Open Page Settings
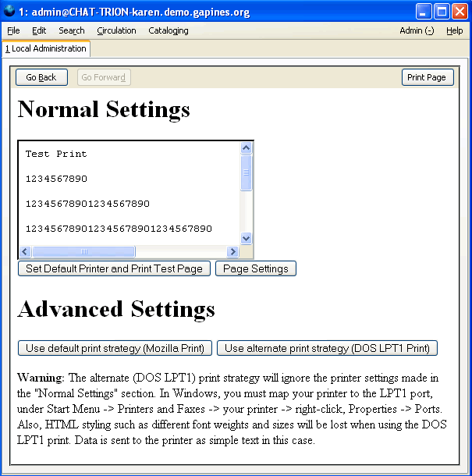472x476 pixels. (255, 268)
